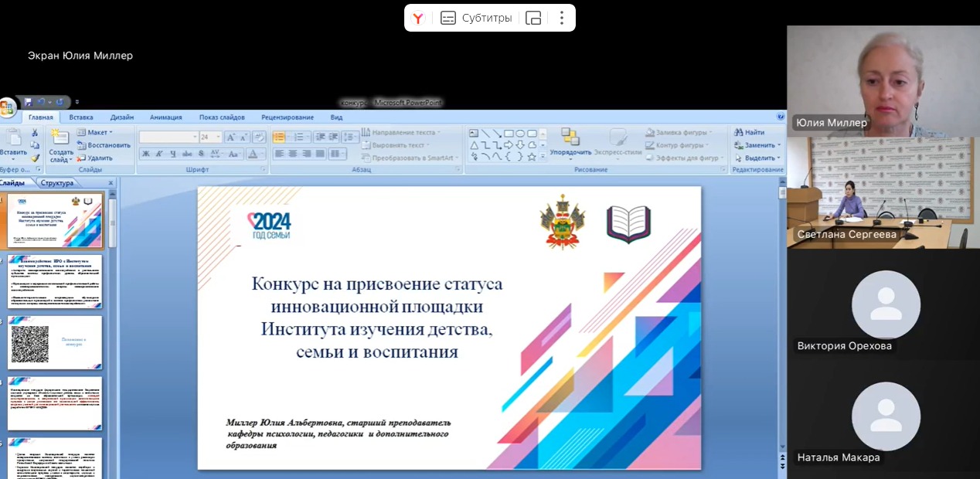
Task: Toggle bulleted list formatting
Action: click(279, 138)
